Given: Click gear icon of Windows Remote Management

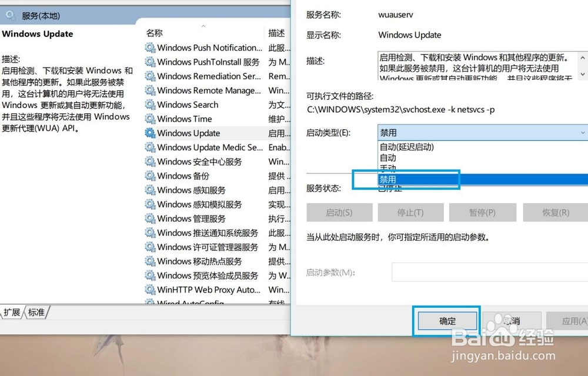Looking at the screenshot, I should click(x=151, y=90).
